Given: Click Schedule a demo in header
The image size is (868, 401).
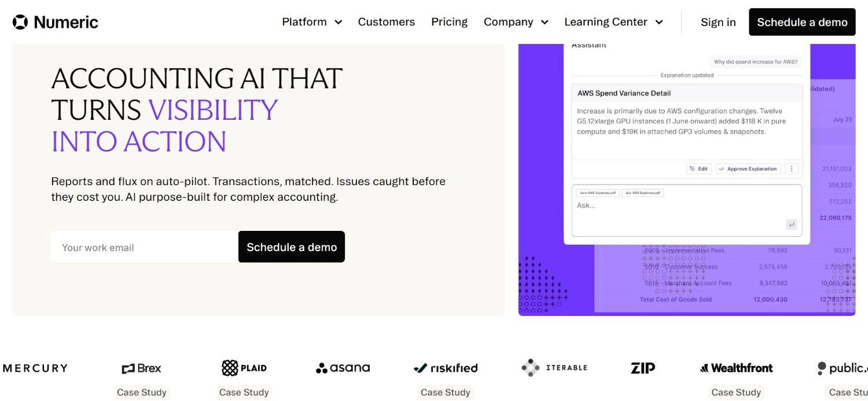Looking at the screenshot, I should point(802,22).
